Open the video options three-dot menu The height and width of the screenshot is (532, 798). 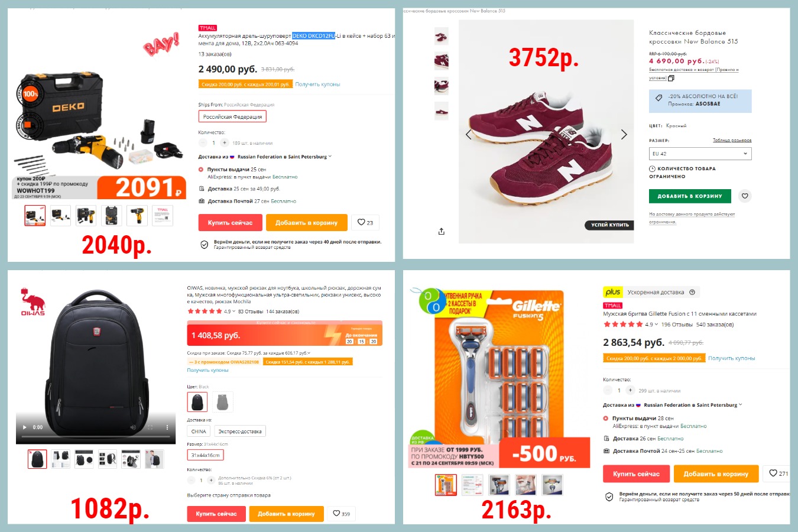[167, 427]
